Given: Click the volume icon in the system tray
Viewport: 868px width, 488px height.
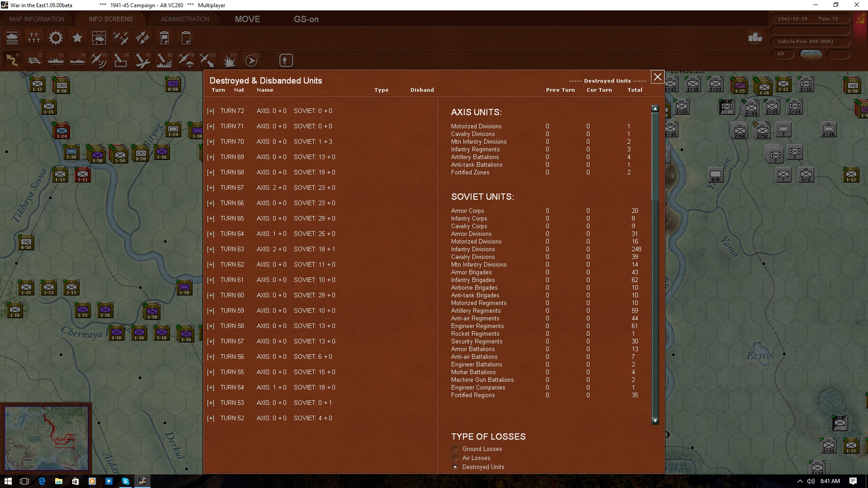Looking at the screenshot, I should point(811,481).
